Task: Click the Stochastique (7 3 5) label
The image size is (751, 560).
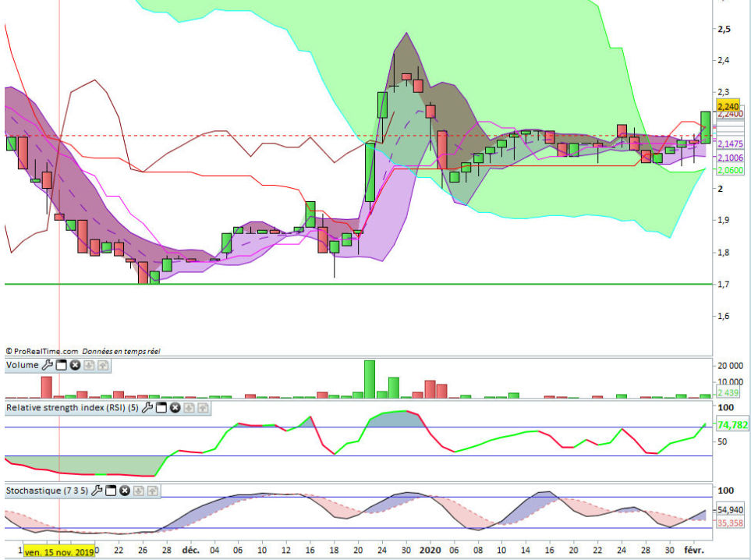Action: click(47, 491)
